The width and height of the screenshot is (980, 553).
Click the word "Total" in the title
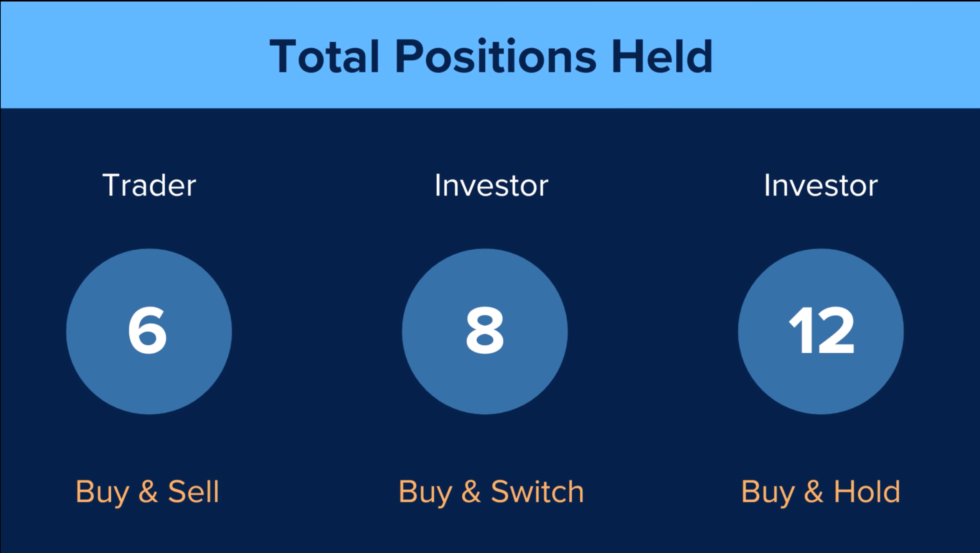[325, 57]
